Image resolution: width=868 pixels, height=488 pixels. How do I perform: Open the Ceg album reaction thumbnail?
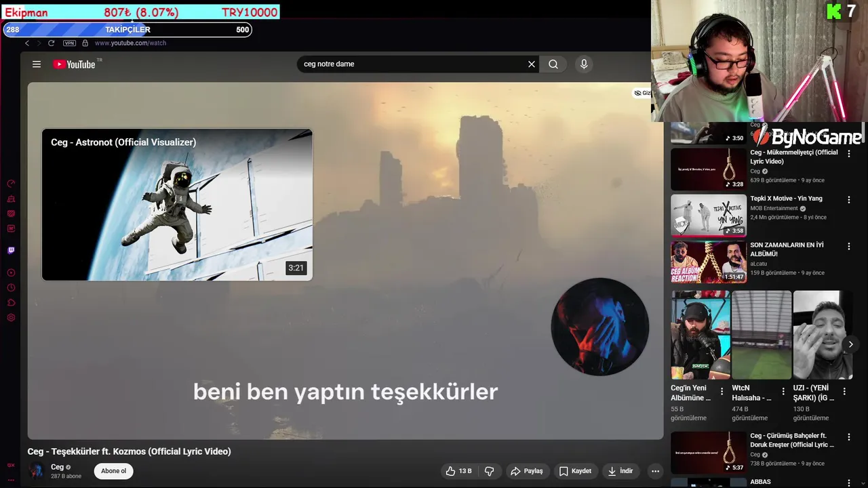coord(709,262)
